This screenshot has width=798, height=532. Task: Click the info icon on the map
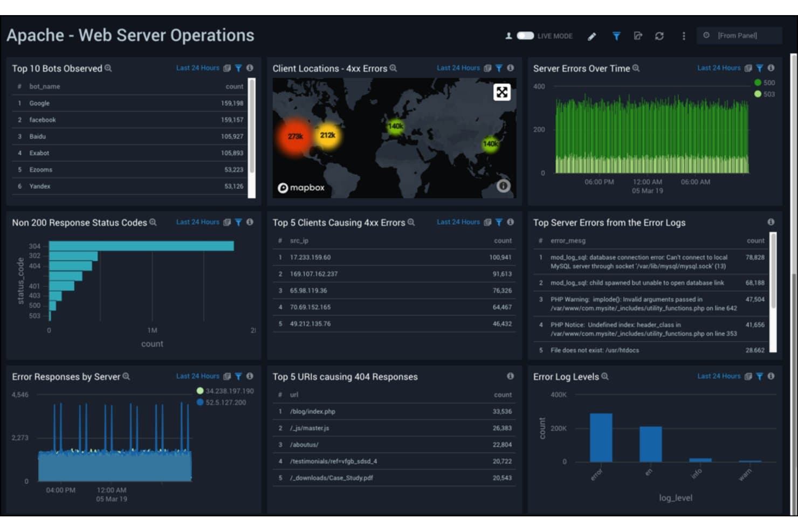(503, 186)
